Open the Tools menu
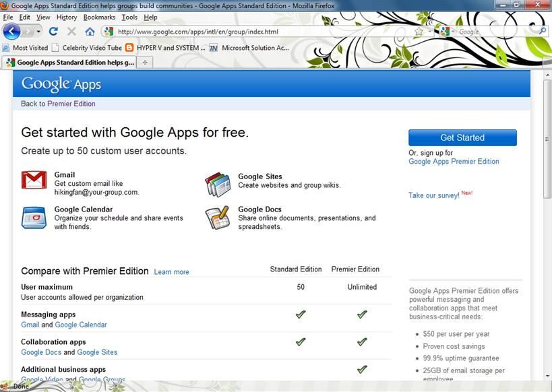The width and height of the screenshot is (552, 392). [129, 18]
